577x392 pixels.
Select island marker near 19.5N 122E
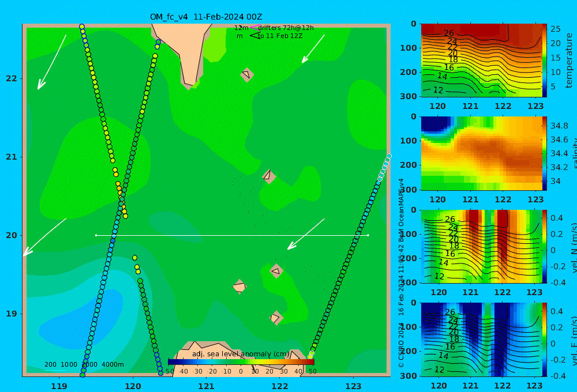pos(276,271)
